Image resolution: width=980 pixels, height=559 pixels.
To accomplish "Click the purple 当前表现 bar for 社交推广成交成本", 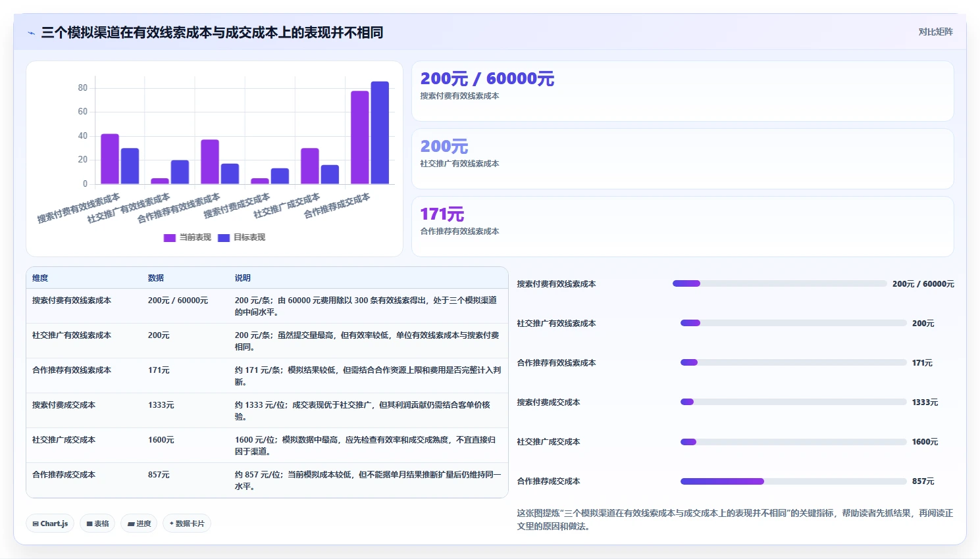I will 310,166.
